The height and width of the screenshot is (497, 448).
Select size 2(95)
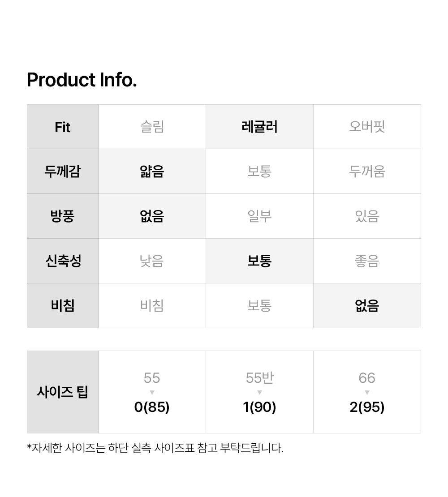click(367, 407)
